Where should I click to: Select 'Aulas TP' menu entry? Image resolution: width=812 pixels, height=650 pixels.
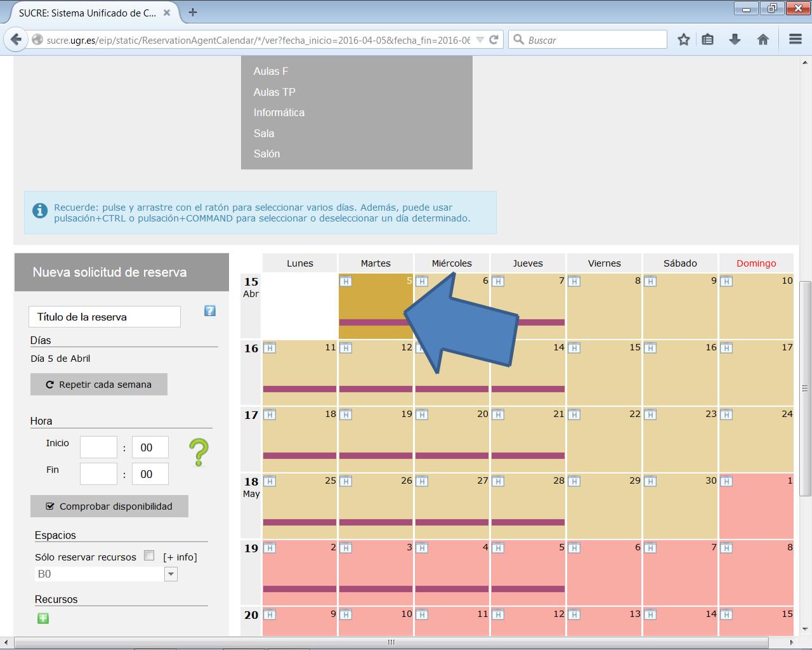[x=275, y=92]
